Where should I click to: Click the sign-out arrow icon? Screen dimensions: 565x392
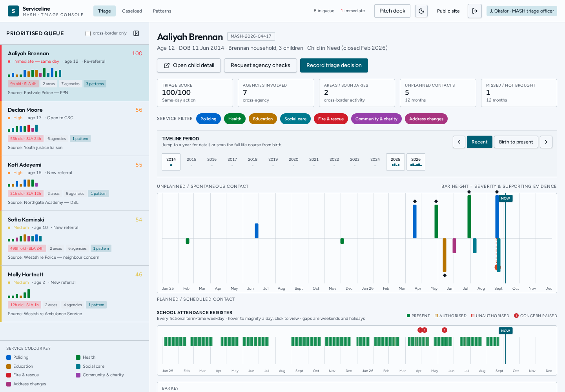point(475,11)
